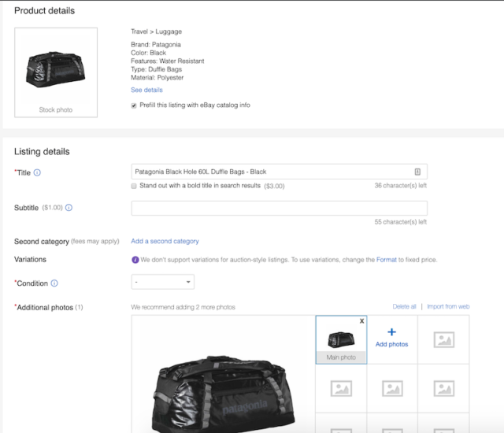Click Add a second category link
Image resolution: width=504 pixels, height=433 pixels.
tap(165, 241)
